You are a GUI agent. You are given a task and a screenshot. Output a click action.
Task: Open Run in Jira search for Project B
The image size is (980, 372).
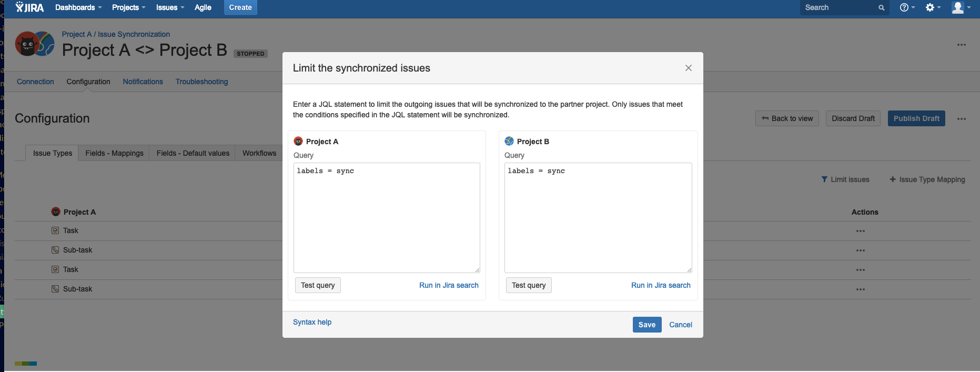[x=661, y=285]
